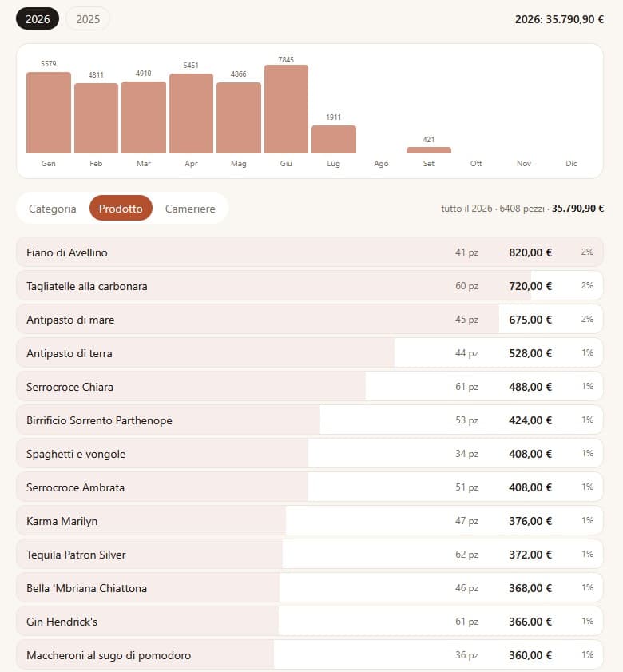The width and height of the screenshot is (623, 672).
Task: Switch to the 2025 year view
Action: pyautogui.click(x=88, y=19)
